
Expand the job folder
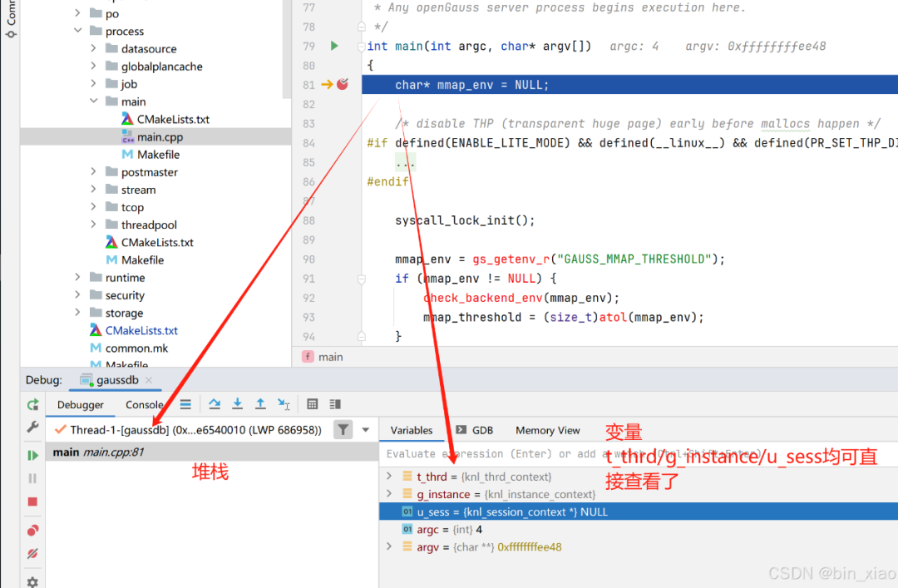coord(94,84)
